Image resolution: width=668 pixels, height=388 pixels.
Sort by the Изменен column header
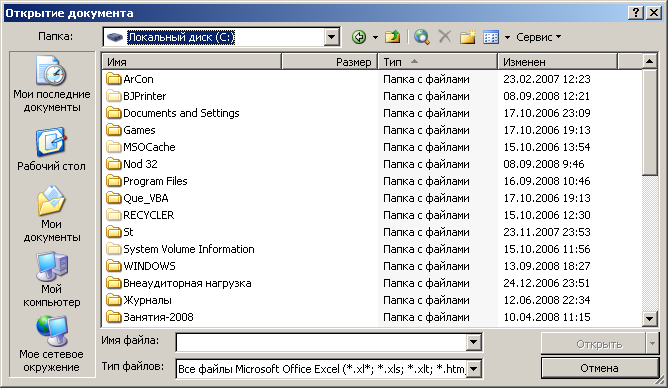(x=557, y=62)
